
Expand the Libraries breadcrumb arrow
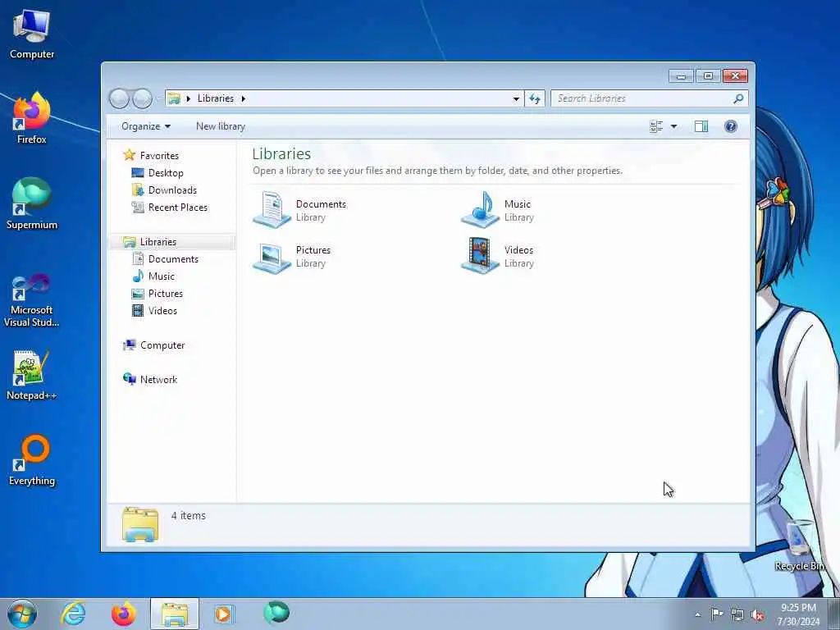[243, 98]
